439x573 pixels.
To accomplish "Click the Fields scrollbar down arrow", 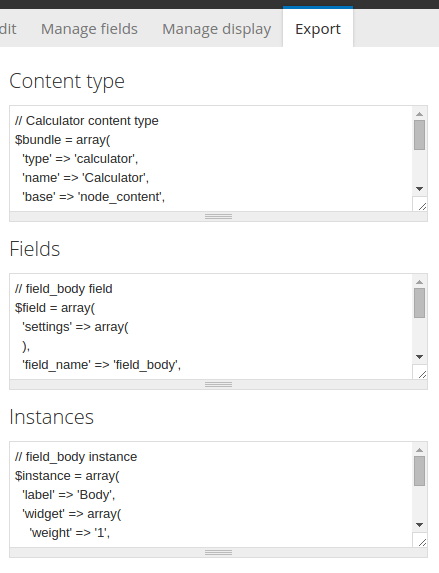I will [420, 357].
